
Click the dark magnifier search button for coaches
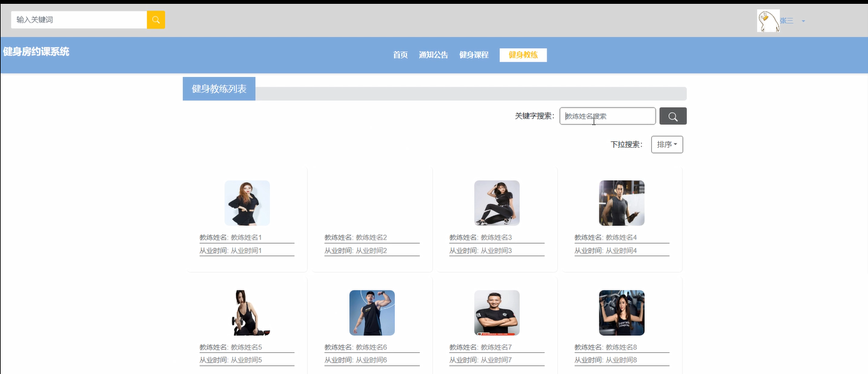pyautogui.click(x=673, y=116)
